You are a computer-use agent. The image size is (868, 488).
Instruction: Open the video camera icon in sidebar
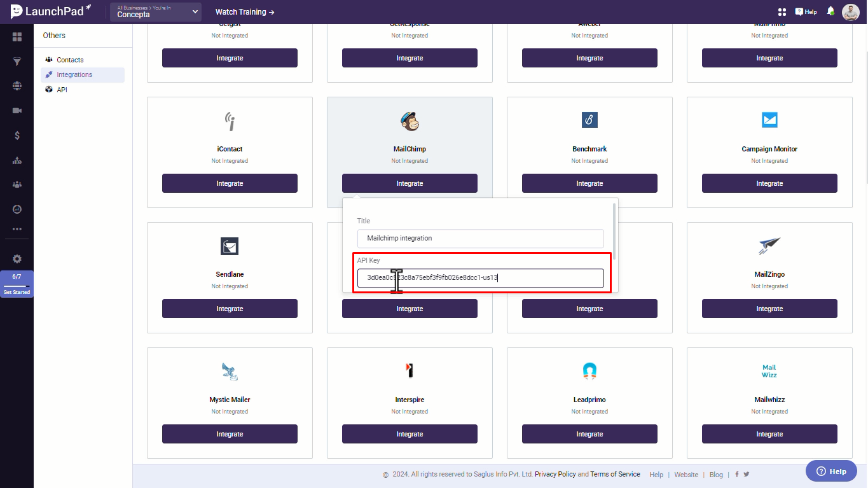[x=17, y=111]
